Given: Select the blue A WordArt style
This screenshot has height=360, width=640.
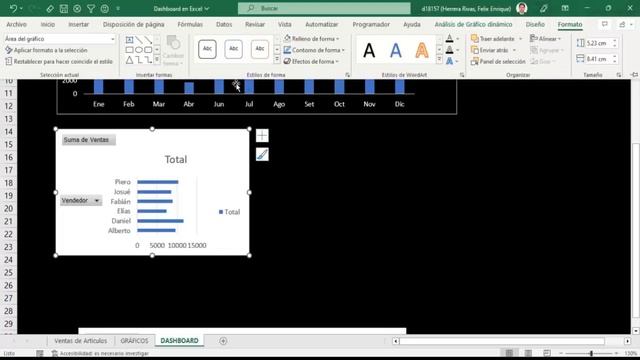Looking at the screenshot, I should (396, 50).
